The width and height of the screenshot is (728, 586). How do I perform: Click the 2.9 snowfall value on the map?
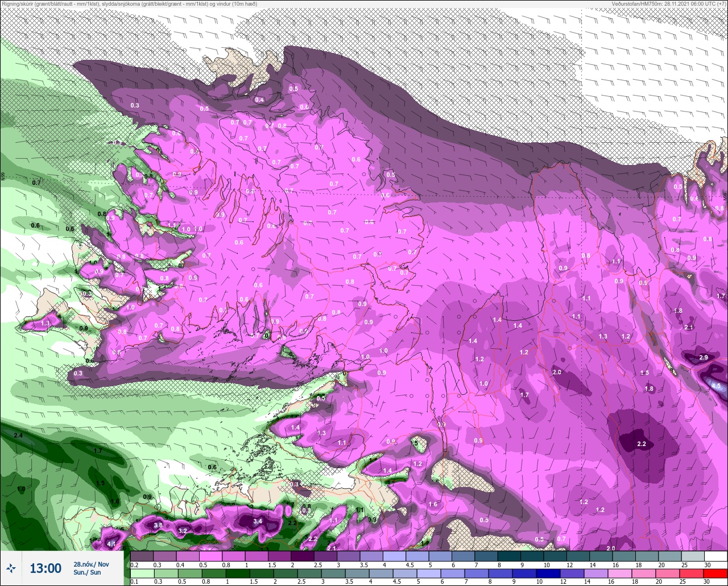tap(704, 357)
